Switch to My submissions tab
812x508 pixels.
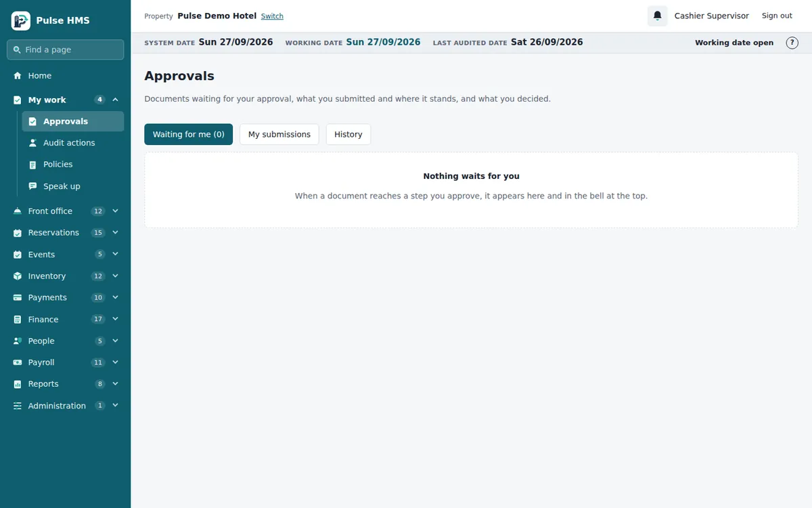tap(279, 134)
